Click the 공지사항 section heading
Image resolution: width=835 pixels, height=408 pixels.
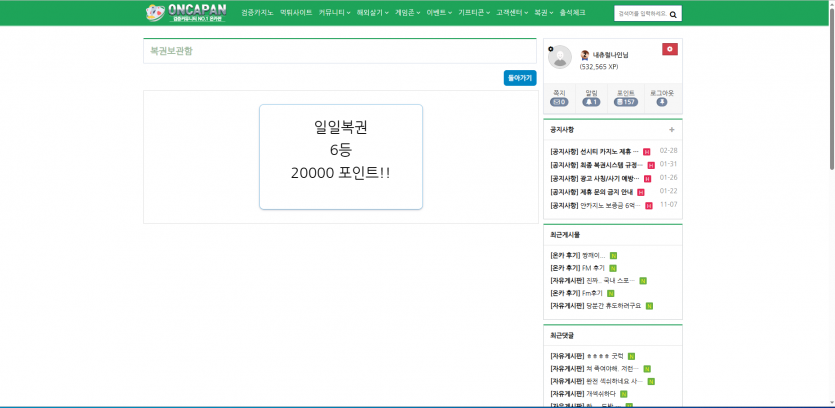(x=562, y=129)
